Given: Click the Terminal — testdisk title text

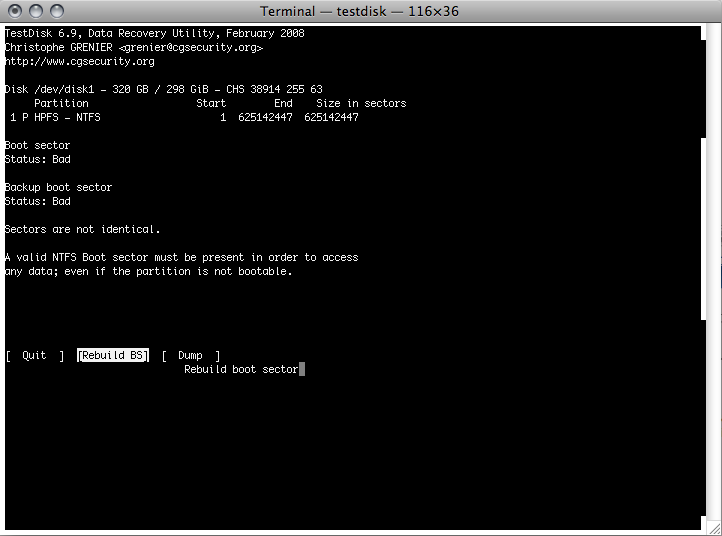Looking at the screenshot, I should click(359, 11).
